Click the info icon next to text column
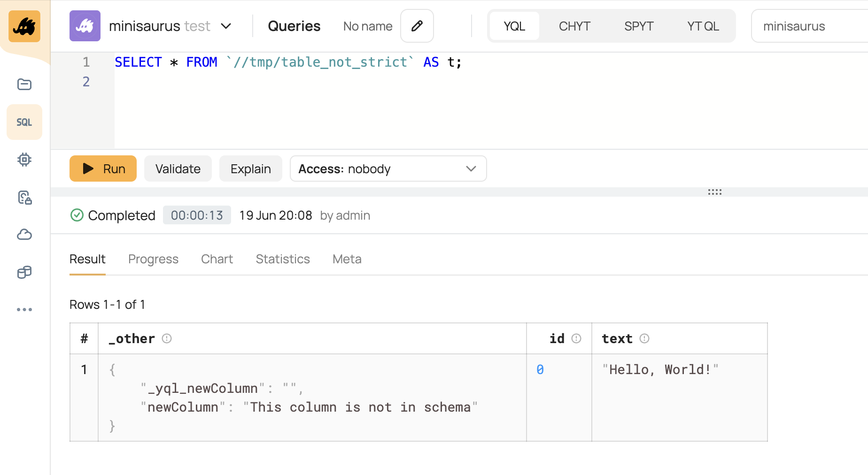Image resolution: width=868 pixels, height=475 pixels. 644,338
